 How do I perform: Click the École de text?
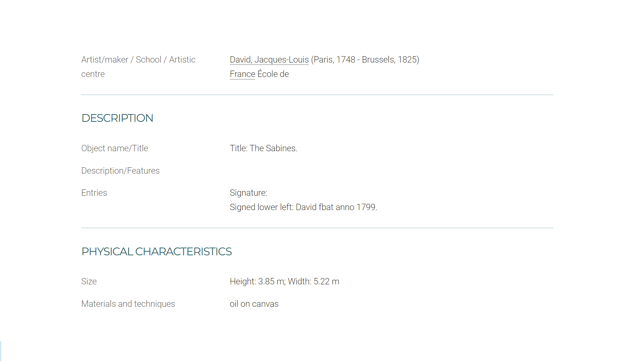[x=273, y=74]
